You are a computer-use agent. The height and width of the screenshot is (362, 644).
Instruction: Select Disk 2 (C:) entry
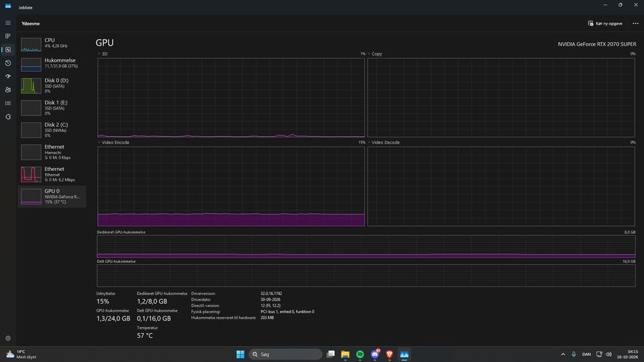(52, 130)
